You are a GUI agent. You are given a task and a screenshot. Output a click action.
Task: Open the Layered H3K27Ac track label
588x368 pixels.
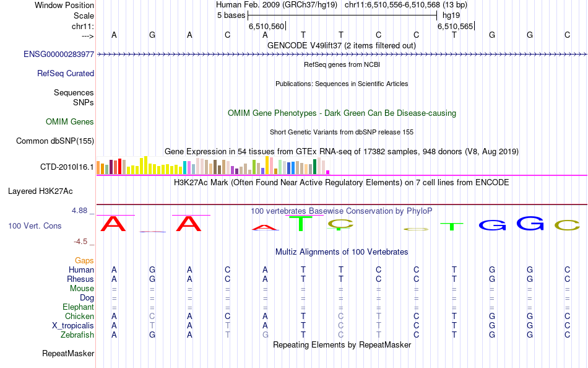coord(40,191)
